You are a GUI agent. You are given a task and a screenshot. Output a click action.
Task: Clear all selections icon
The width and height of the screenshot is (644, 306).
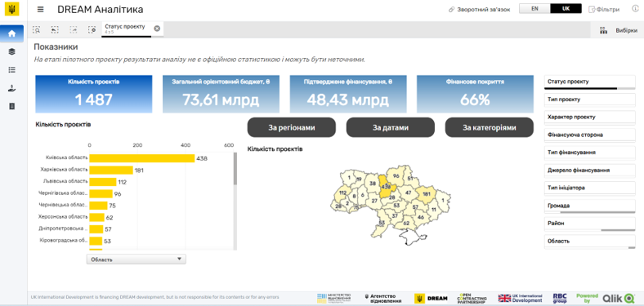click(x=92, y=29)
